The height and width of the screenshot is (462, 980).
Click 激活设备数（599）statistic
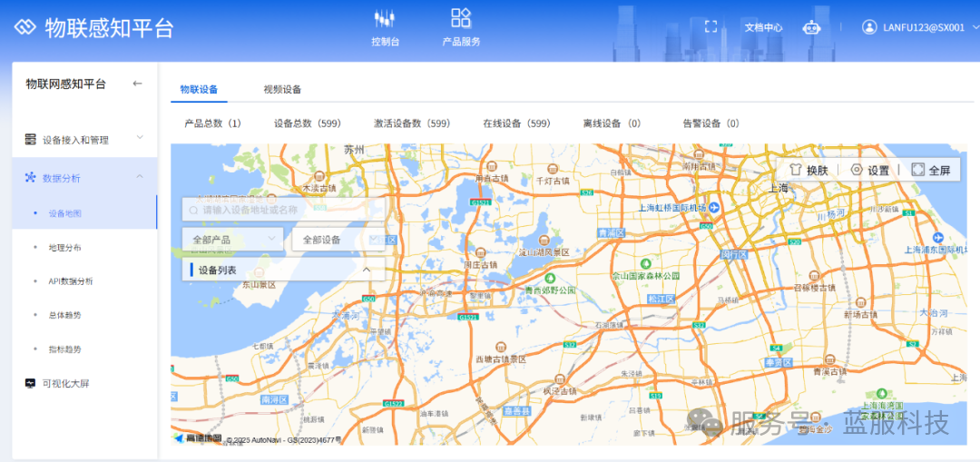click(412, 123)
